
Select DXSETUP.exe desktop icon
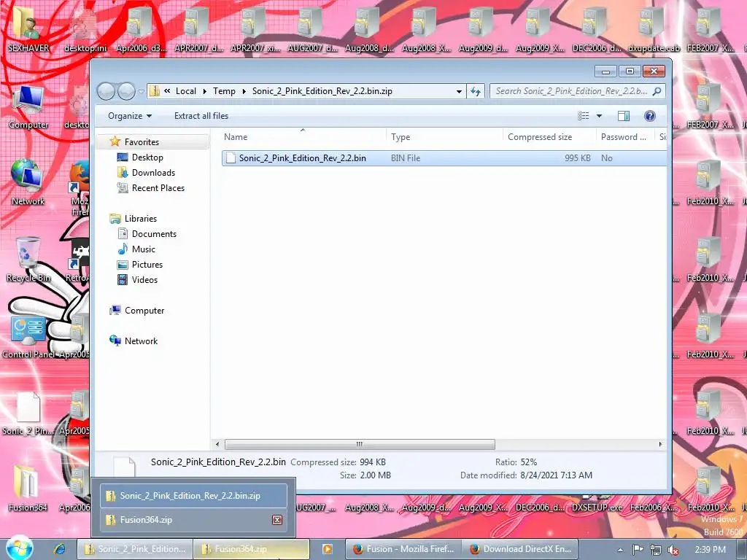(x=597, y=507)
